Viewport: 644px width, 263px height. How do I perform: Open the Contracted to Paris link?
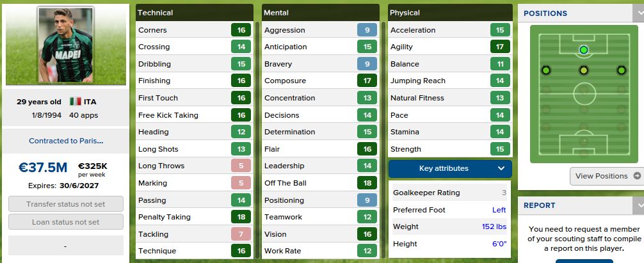tap(65, 141)
